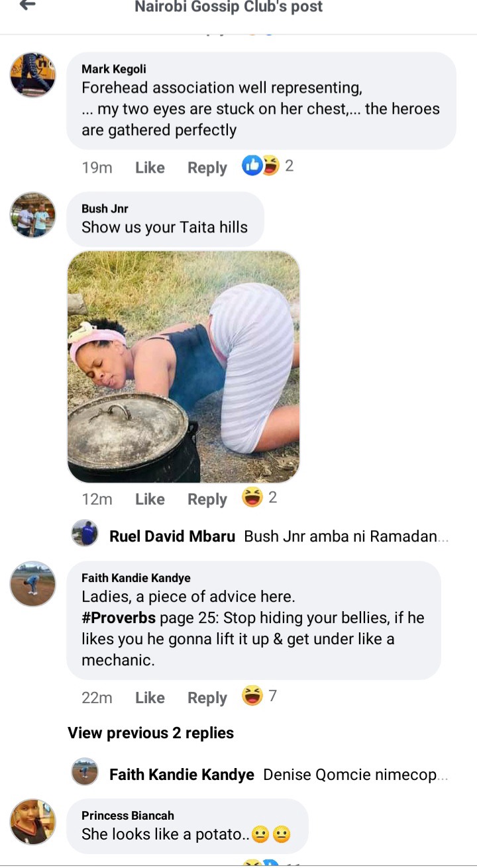The height and width of the screenshot is (868, 477).
Task: Like Faith Kandie Kandye's comment
Action: 150,698
